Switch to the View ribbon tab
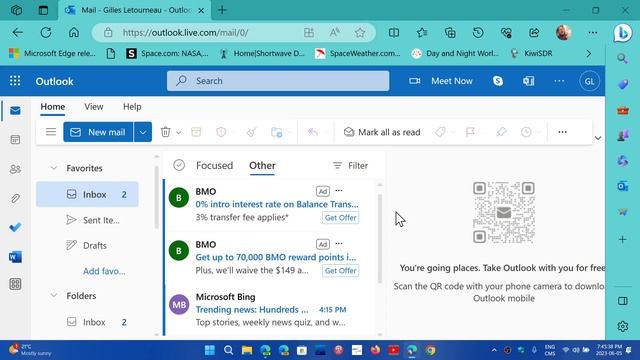 click(94, 107)
